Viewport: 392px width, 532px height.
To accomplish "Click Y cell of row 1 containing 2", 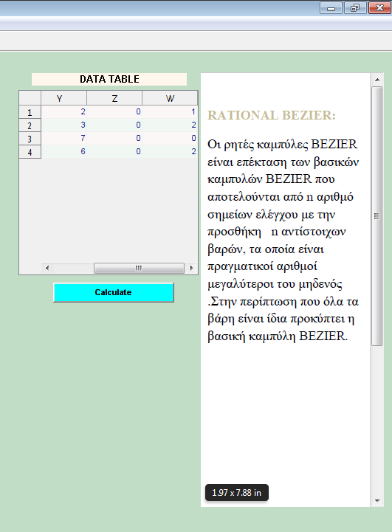I will tap(63, 111).
